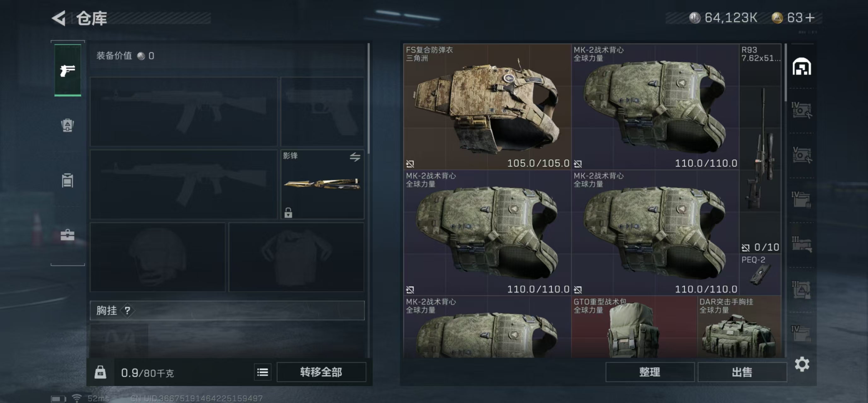Open the first level IV storage box icon
Viewport: 868px width, 403px height.
point(801,110)
